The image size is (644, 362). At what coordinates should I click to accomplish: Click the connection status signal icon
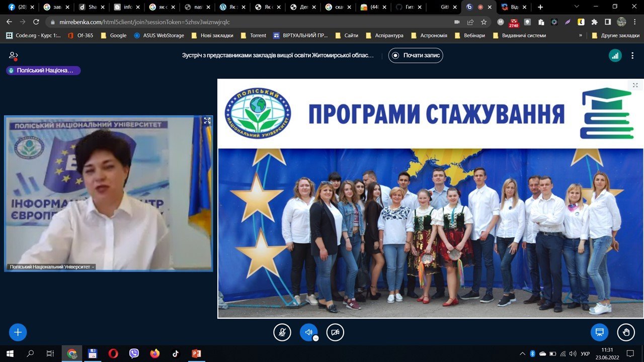[x=615, y=56]
